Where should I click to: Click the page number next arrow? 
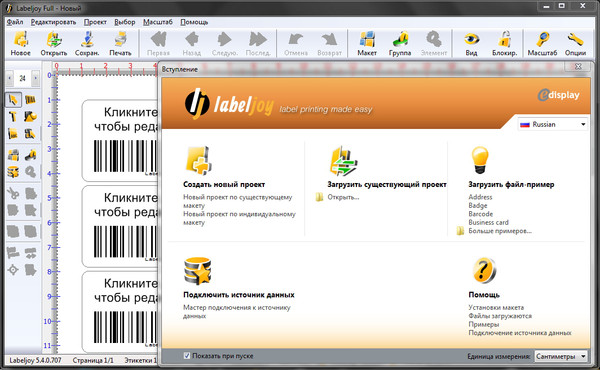tap(36, 78)
